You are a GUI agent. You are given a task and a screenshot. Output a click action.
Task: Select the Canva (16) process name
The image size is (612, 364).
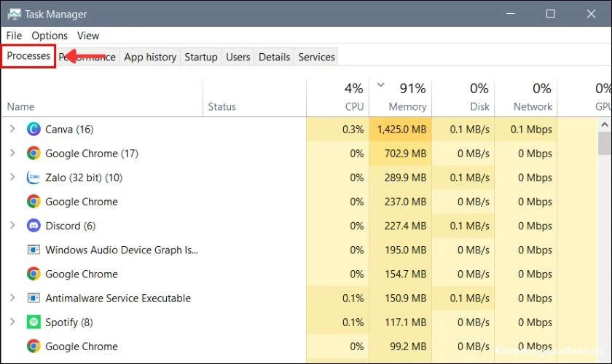[x=69, y=130]
